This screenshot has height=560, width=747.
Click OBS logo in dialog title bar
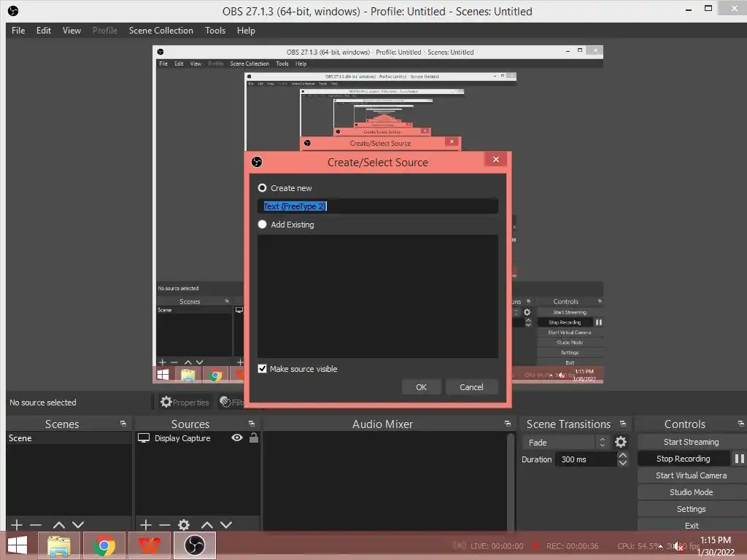click(x=257, y=162)
